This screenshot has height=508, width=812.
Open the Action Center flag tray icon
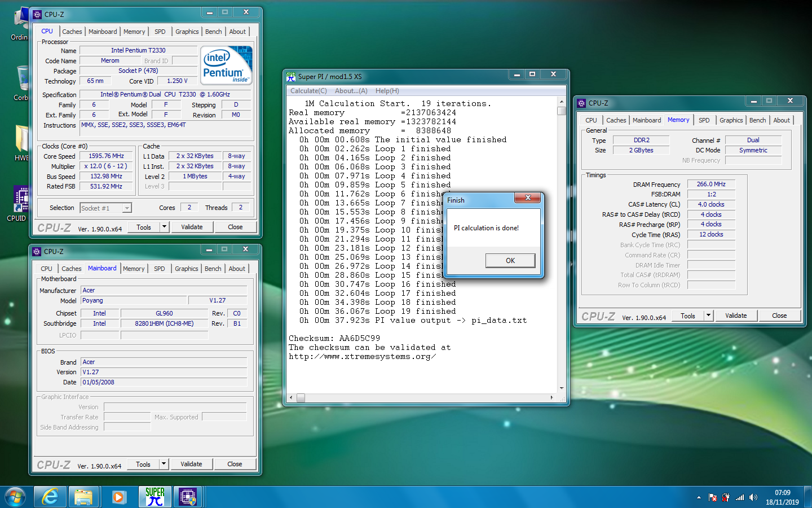click(713, 497)
